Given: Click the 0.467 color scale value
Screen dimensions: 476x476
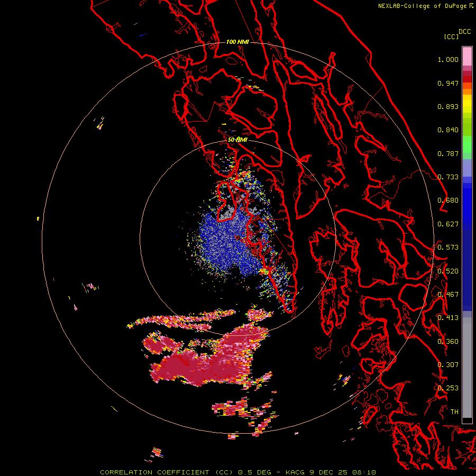Looking at the screenshot, I should pyautogui.click(x=448, y=295).
